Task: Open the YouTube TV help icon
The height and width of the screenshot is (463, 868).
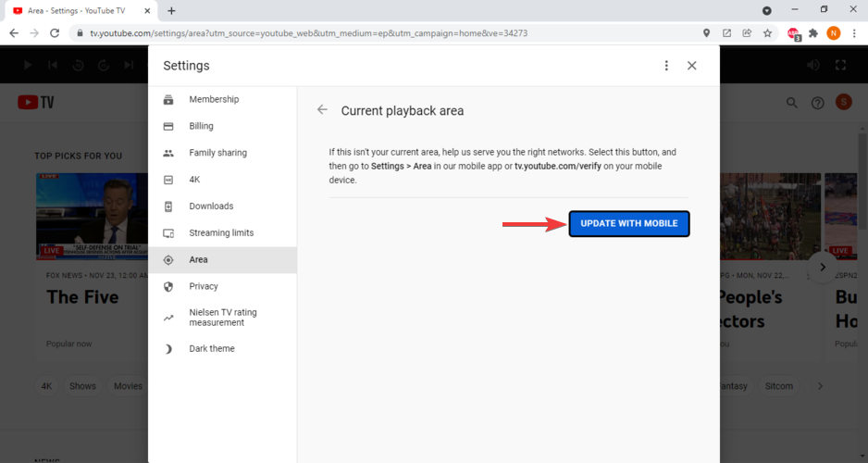Action: pyautogui.click(x=817, y=103)
